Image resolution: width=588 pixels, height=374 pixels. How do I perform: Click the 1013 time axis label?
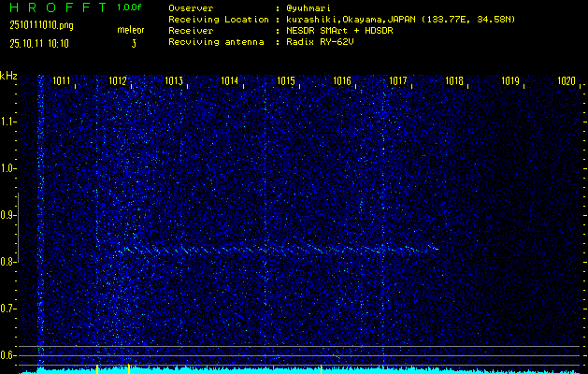point(174,80)
